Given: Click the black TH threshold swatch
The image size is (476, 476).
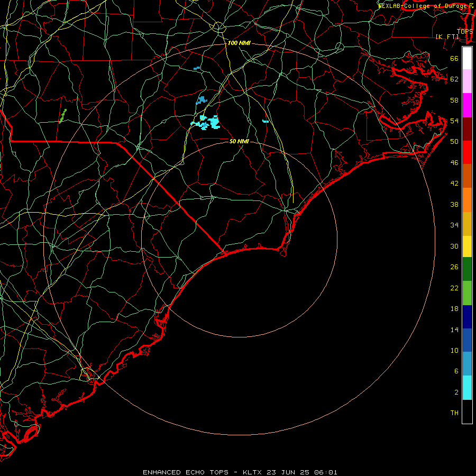Looking at the screenshot, I should (x=467, y=411).
